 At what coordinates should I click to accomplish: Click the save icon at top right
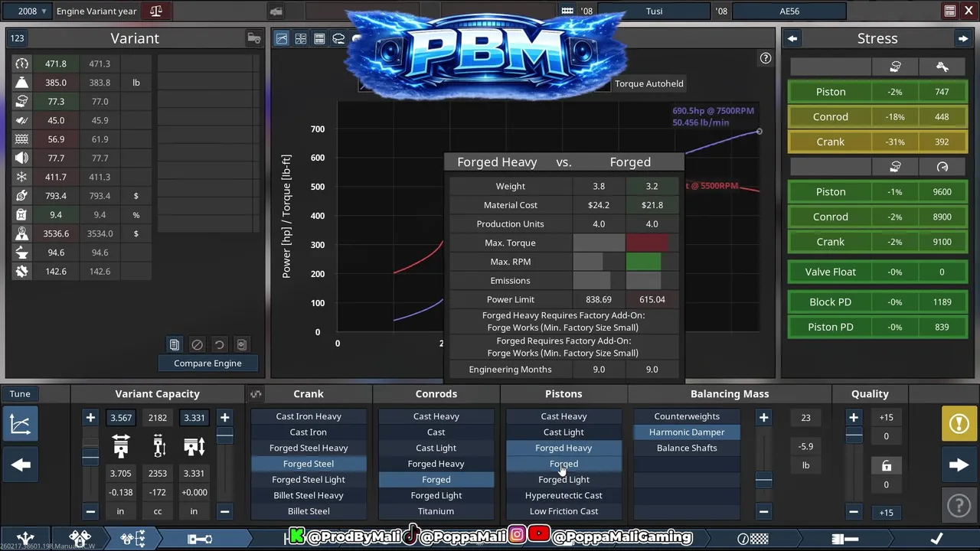tap(949, 11)
